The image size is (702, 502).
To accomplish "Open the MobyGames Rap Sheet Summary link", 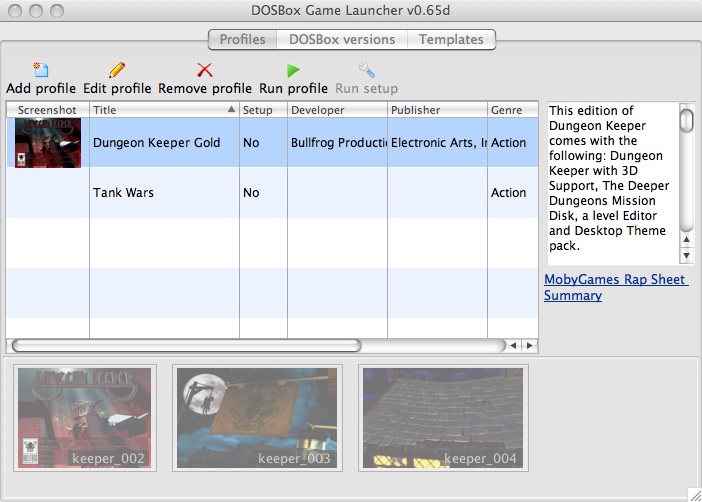I will tap(615, 287).
